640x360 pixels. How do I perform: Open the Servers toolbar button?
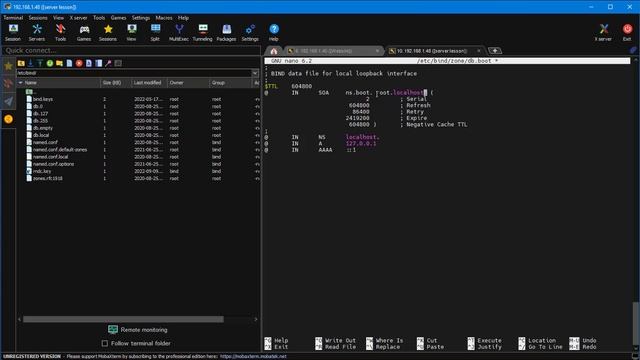pos(37,33)
